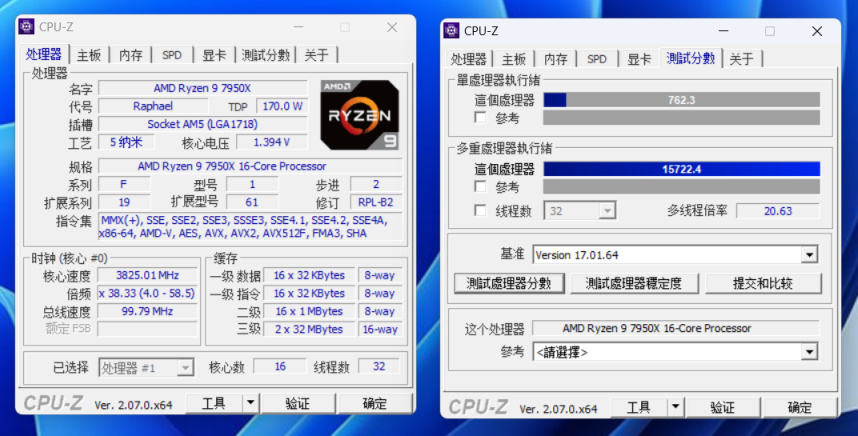The image size is (858, 436).
Task: Click the 核心数 value 16
Action: (x=280, y=367)
